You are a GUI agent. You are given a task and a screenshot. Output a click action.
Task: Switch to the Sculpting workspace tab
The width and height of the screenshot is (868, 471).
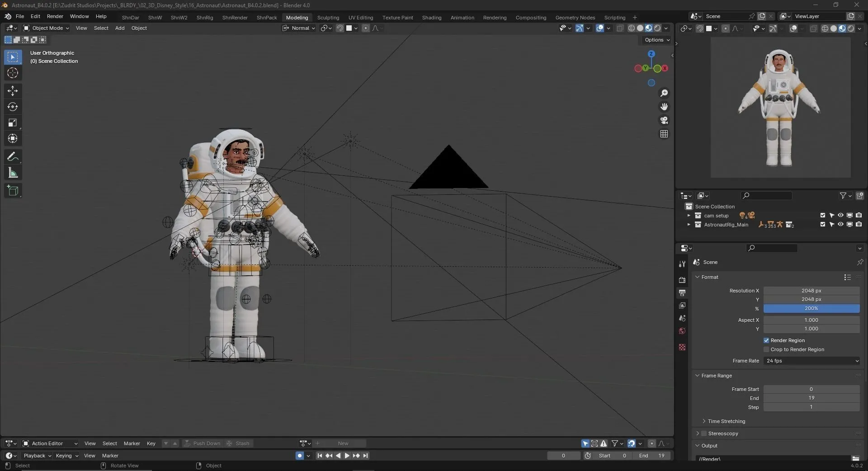[x=329, y=17]
